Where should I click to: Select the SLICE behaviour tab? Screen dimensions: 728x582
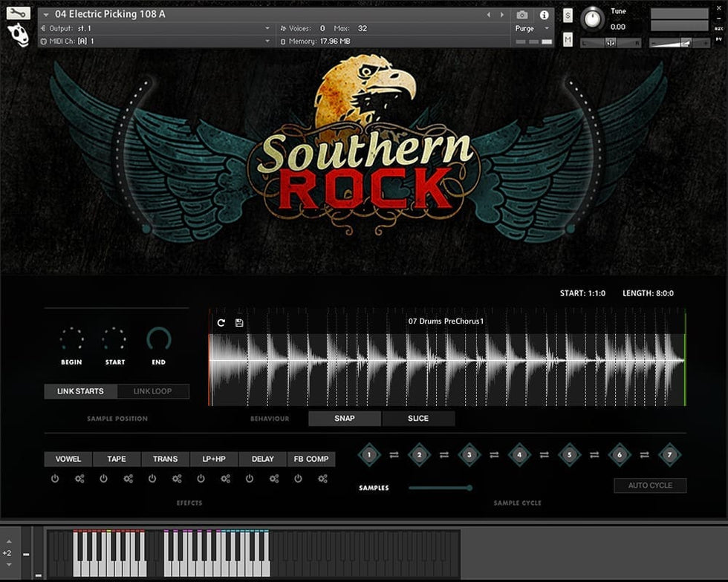coord(418,418)
